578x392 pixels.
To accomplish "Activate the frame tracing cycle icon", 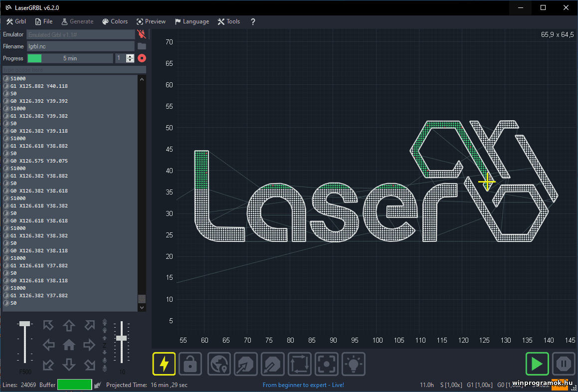I will (299, 364).
